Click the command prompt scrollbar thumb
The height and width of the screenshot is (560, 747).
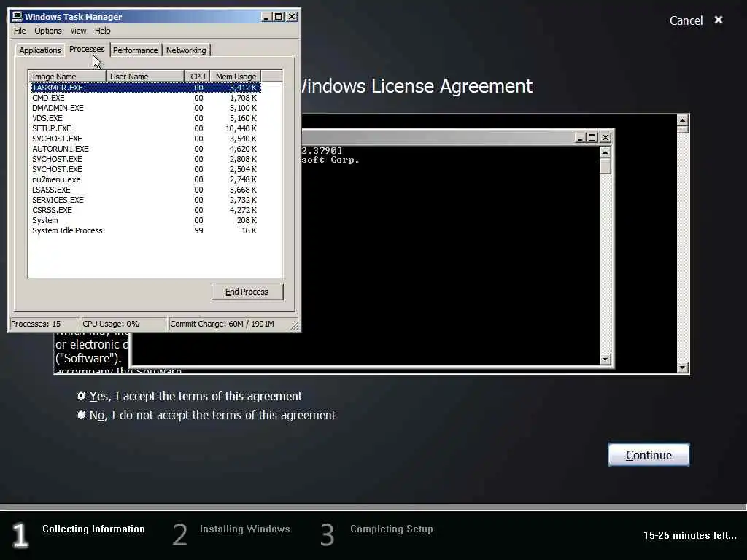(x=605, y=166)
